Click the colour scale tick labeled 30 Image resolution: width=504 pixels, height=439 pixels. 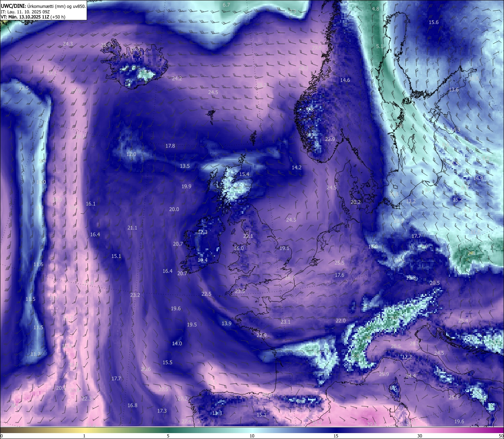(x=420, y=436)
